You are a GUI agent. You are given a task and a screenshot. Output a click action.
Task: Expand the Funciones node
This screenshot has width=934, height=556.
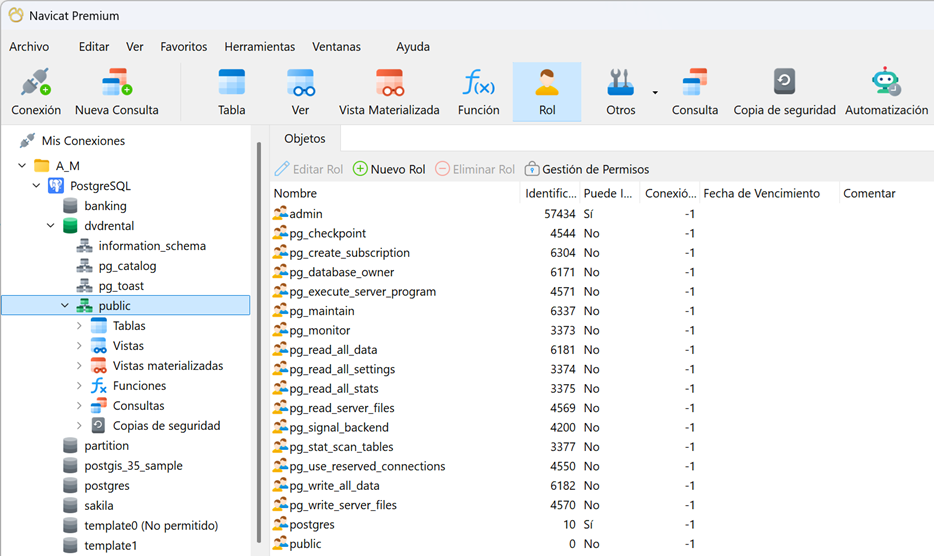click(x=79, y=386)
